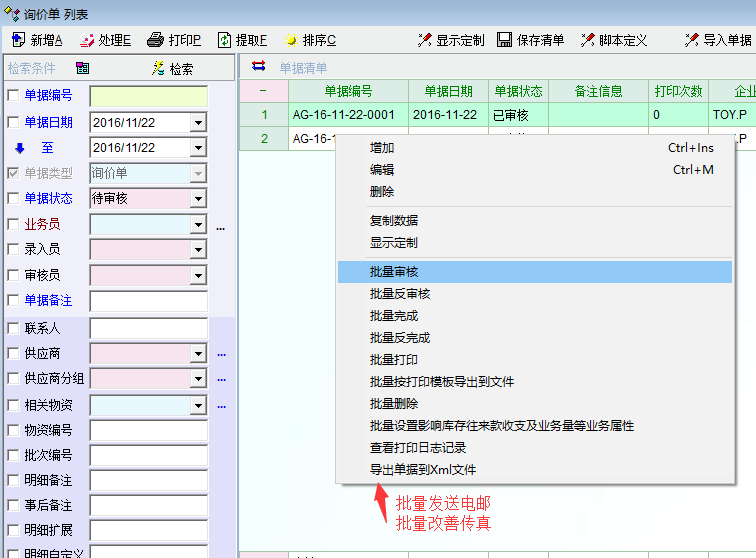Open 显示定制 display customization icon

[424, 40]
